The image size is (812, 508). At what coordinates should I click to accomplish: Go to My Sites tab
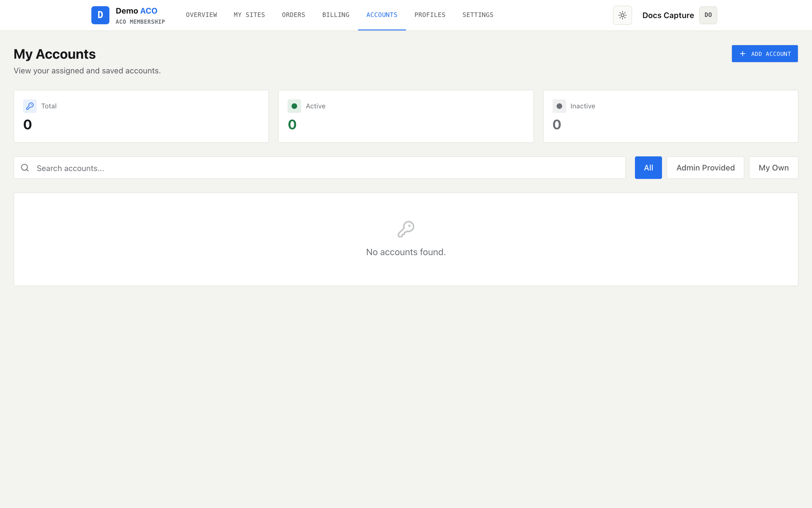pos(249,15)
